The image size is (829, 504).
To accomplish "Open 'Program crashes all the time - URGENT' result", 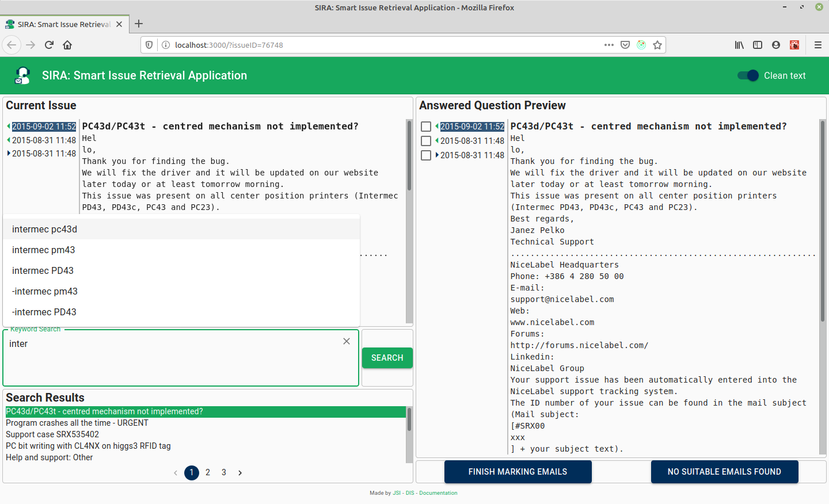I will pyautogui.click(x=77, y=423).
